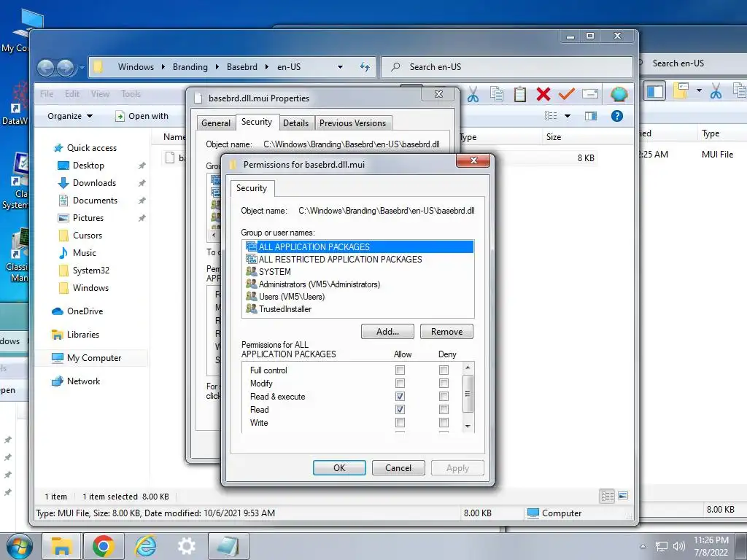Check Allow for Write permission
Viewport: 747px width, 560px height.
[x=400, y=422]
